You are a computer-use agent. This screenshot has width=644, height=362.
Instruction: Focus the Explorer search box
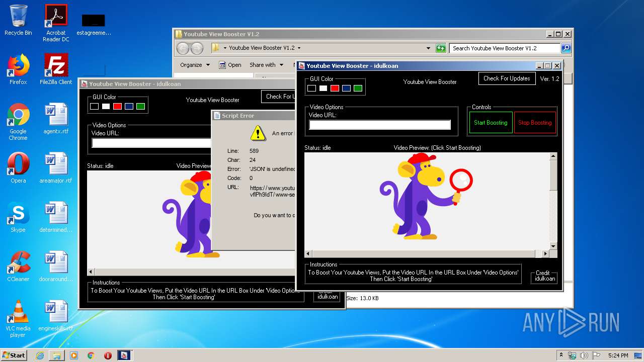(505, 48)
